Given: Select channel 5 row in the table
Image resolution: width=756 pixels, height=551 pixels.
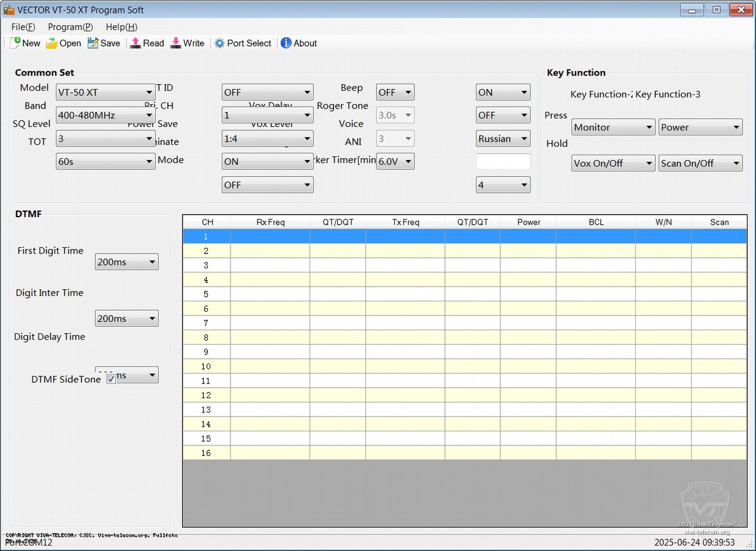Looking at the screenshot, I should 206,294.
